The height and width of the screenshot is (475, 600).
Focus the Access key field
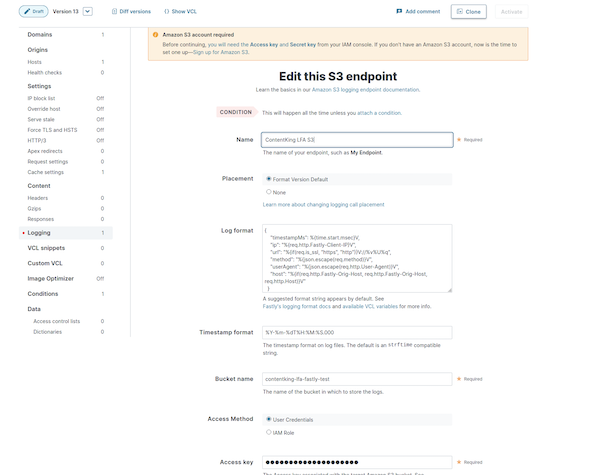click(x=357, y=462)
